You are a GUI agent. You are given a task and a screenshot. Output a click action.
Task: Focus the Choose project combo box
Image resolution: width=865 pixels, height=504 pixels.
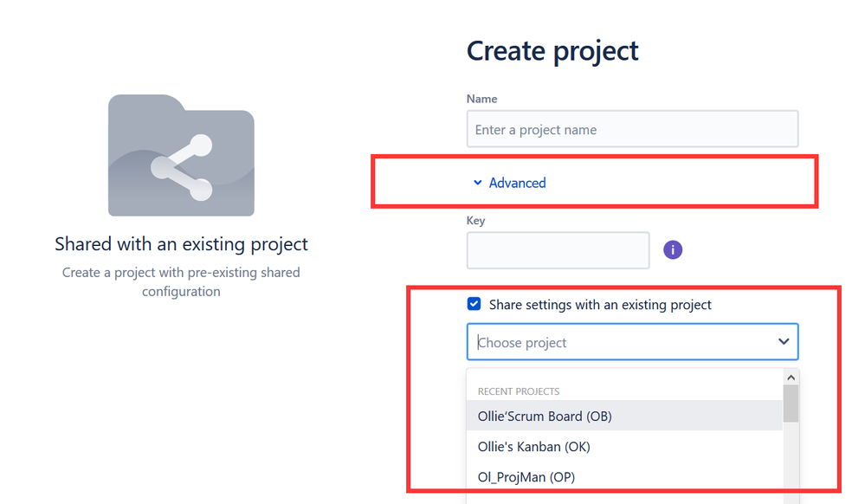(632, 342)
